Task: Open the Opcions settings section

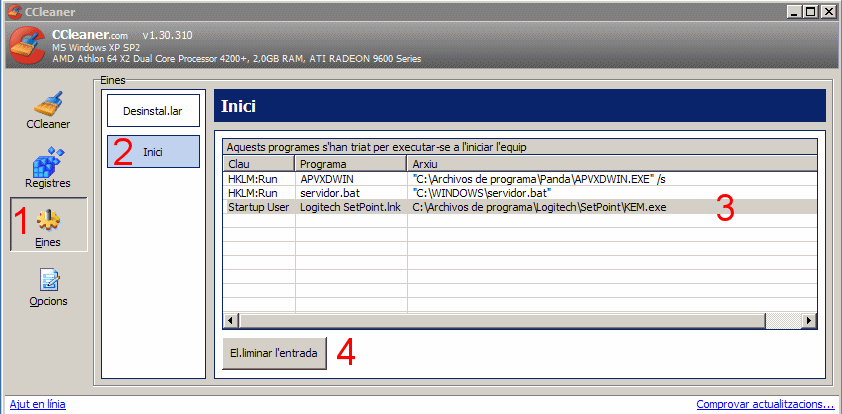Action: [48, 287]
